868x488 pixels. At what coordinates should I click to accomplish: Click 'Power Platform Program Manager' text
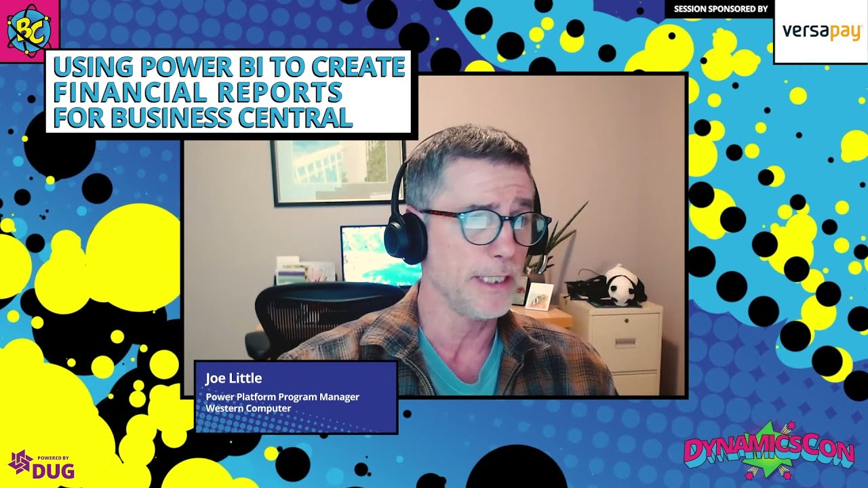(282, 397)
